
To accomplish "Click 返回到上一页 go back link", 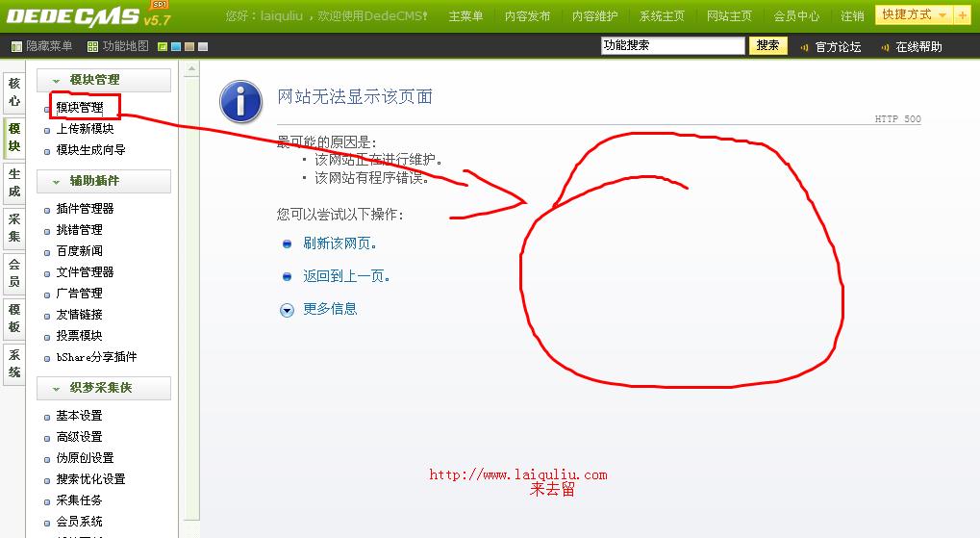I will 346,276.
